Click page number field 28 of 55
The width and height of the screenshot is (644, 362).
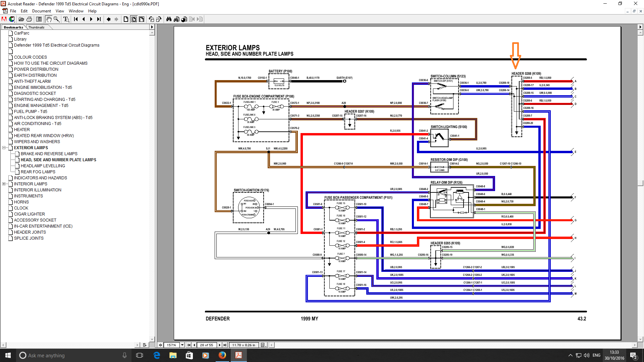207,345
